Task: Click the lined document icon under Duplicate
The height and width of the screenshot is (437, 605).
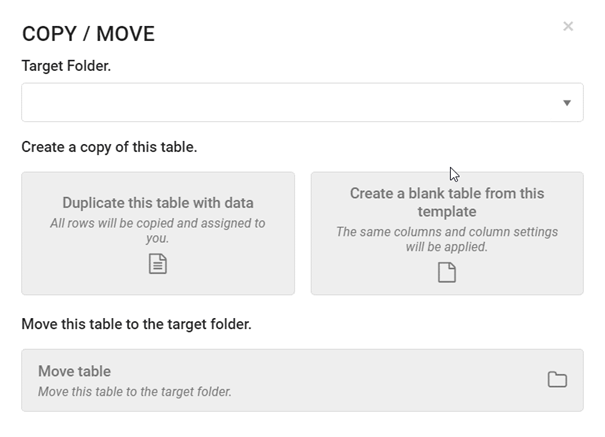Action: pyautogui.click(x=158, y=264)
